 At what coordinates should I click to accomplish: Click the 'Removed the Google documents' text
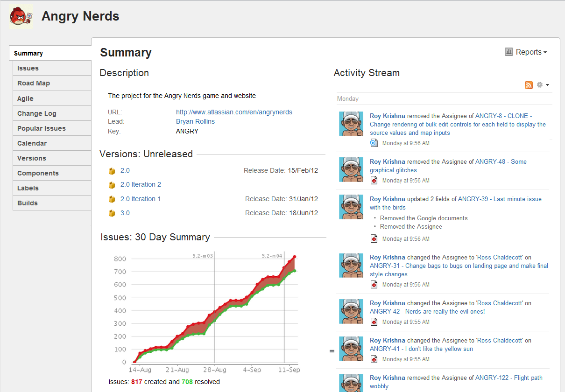tap(424, 218)
